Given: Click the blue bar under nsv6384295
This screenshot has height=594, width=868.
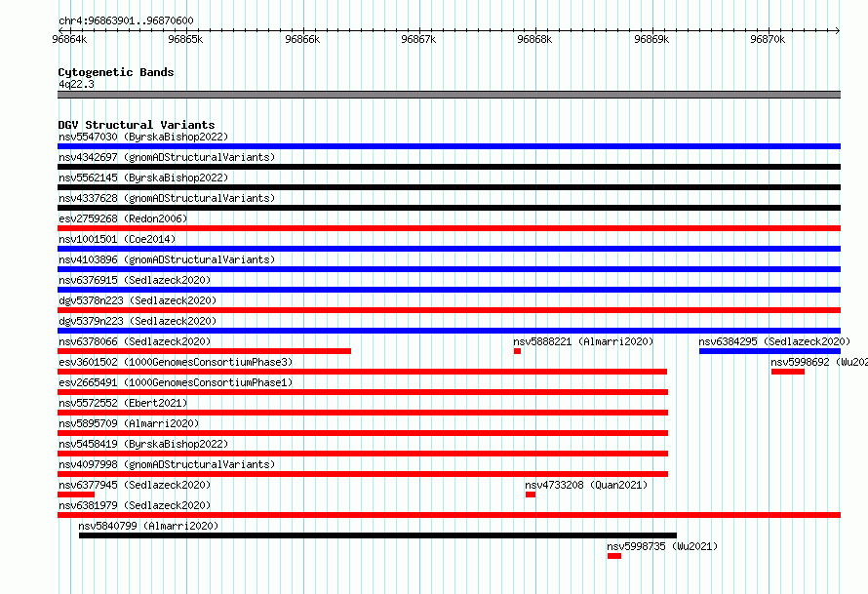Looking at the screenshot, I should point(770,351).
